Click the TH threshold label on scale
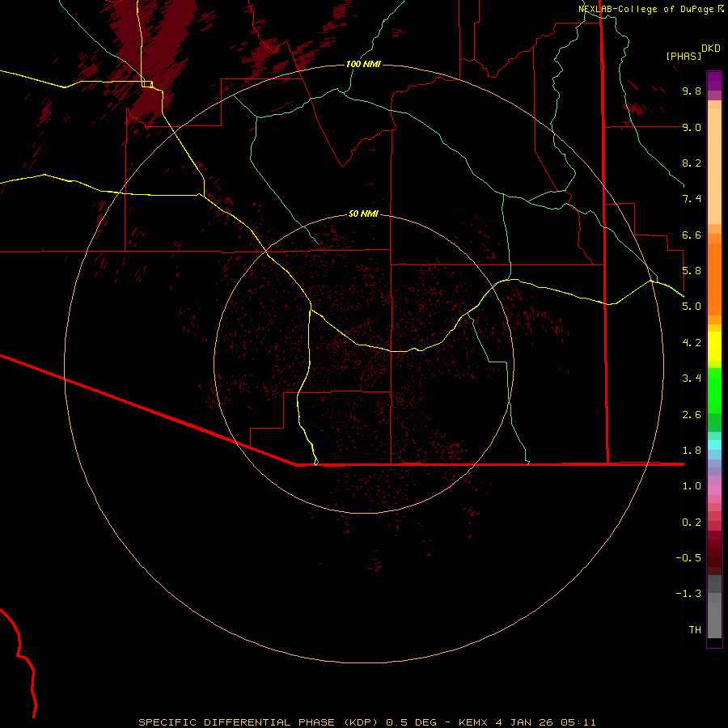 click(x=695, y=629)
